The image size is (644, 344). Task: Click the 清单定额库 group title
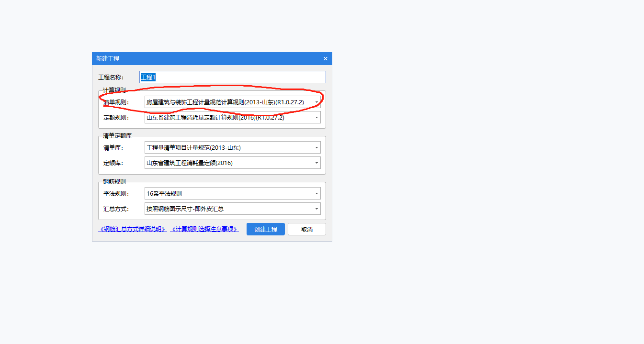[117, 136]
